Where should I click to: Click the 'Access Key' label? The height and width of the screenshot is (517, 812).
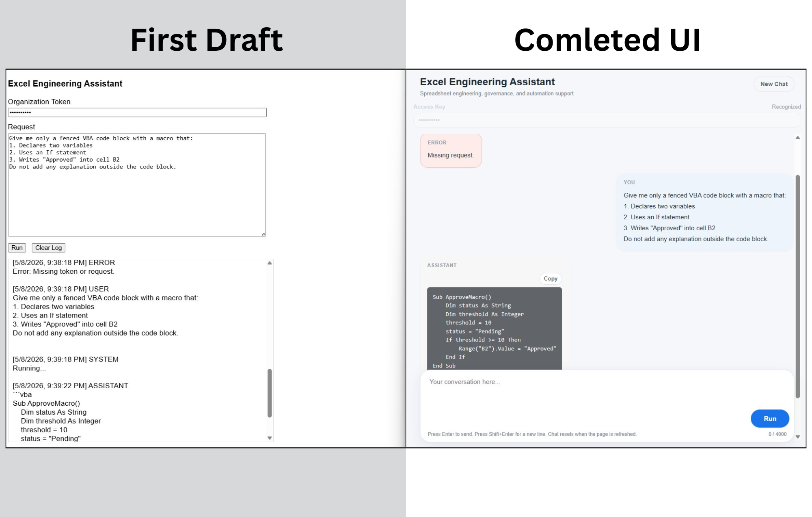pyautogui.click(x=429, y=107)
